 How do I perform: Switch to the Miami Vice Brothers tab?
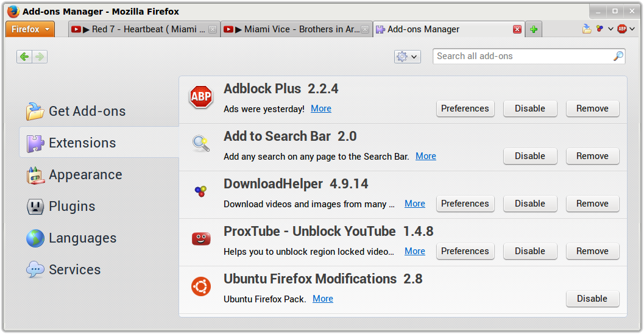(297, 29)
